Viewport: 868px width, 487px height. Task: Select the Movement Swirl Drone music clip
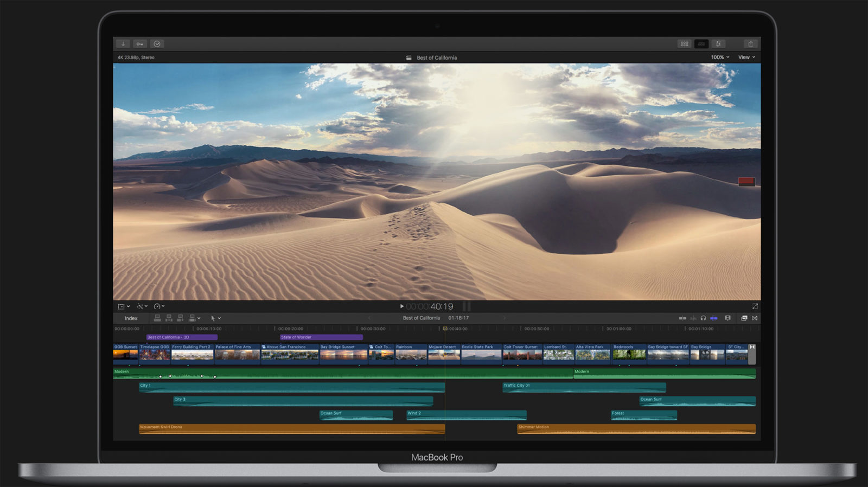[292, 428]
